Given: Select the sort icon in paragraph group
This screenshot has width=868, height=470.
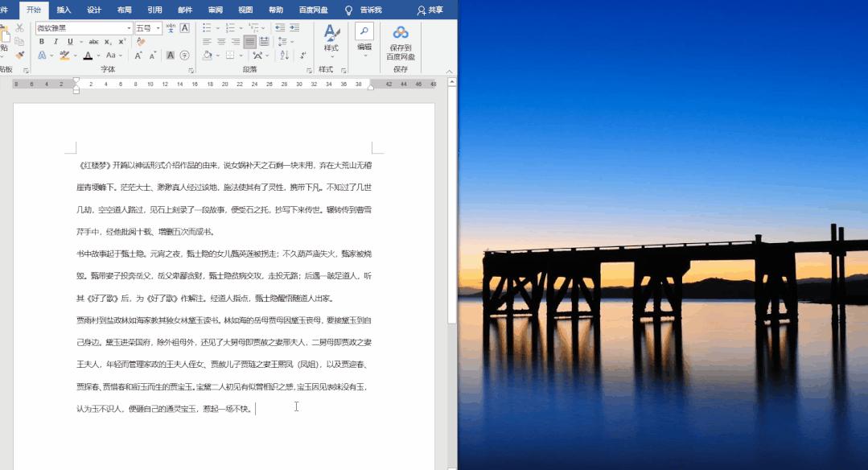Looking at the screenshot, I should (286, 55).
